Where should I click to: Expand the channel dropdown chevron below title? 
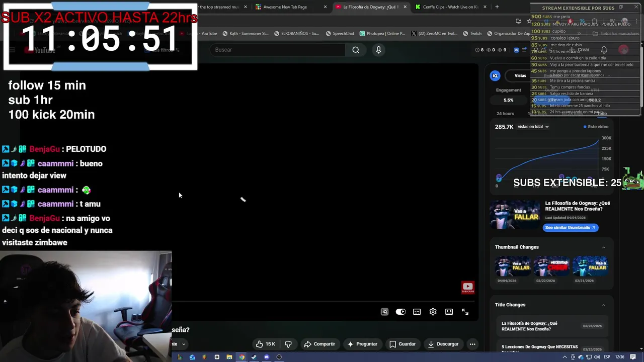pos(184,344)
